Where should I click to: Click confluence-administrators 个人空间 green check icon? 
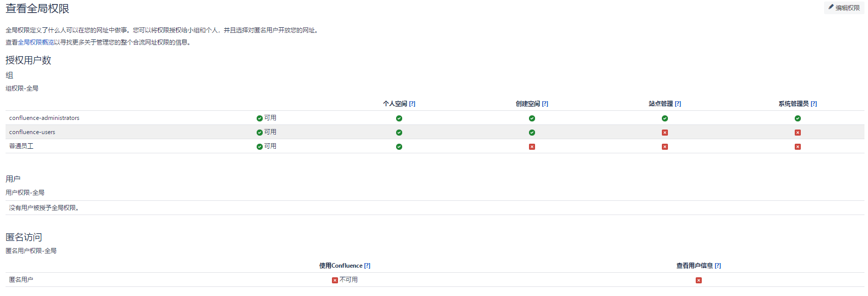pyautogui.click(x=399, y=118)
